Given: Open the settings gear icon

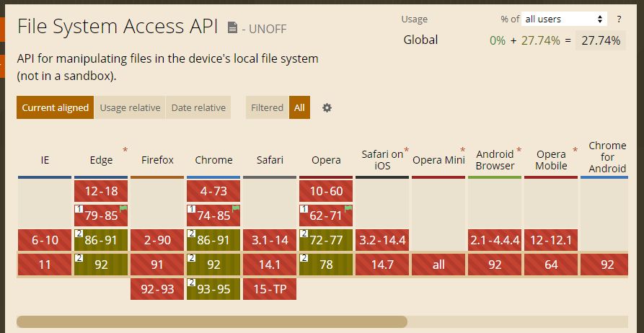Looking at the screenshot, I should pos(327,107).
